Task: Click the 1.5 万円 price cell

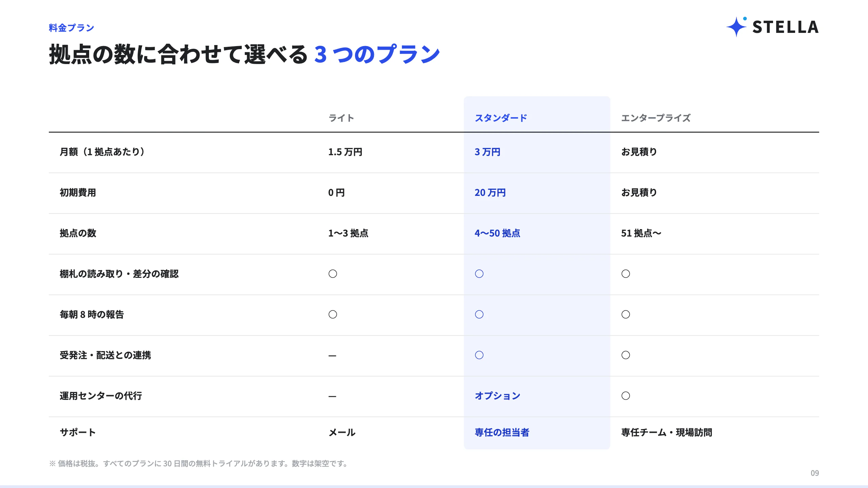Action: point(345,152)
